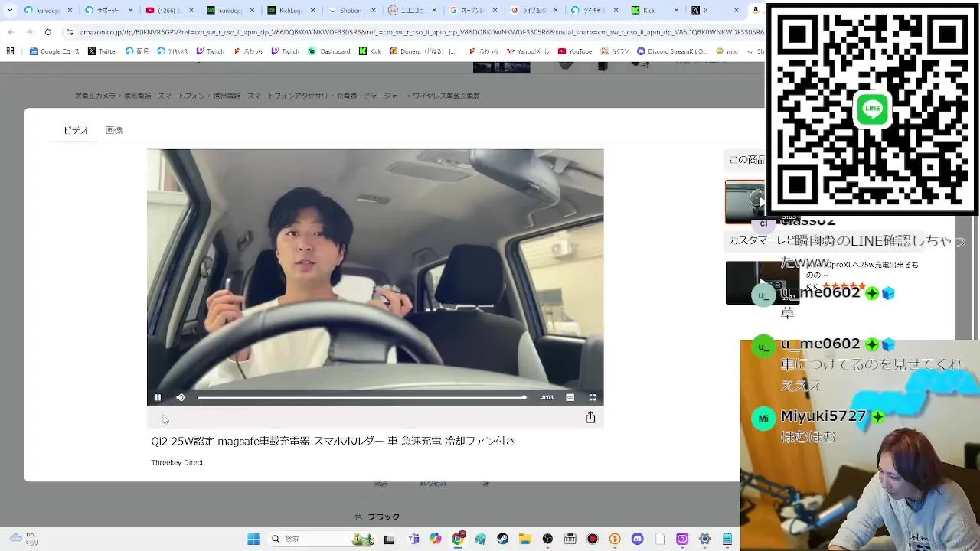Click the Qi2 25W認定 magsafe車載充電器 video title
The image size is (980, 551).
pos(332,441)
